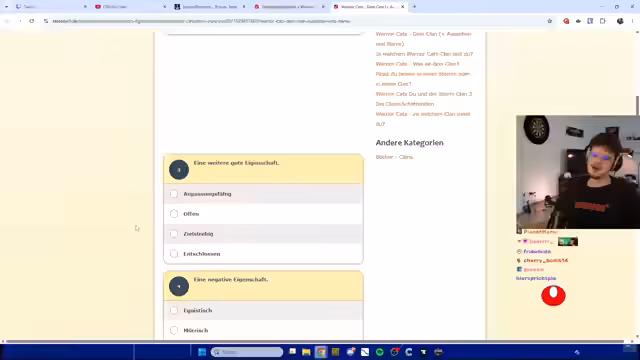Open the Chrome three-dot menu
This screenshot has height=360, width=640.
coord(632,21)
